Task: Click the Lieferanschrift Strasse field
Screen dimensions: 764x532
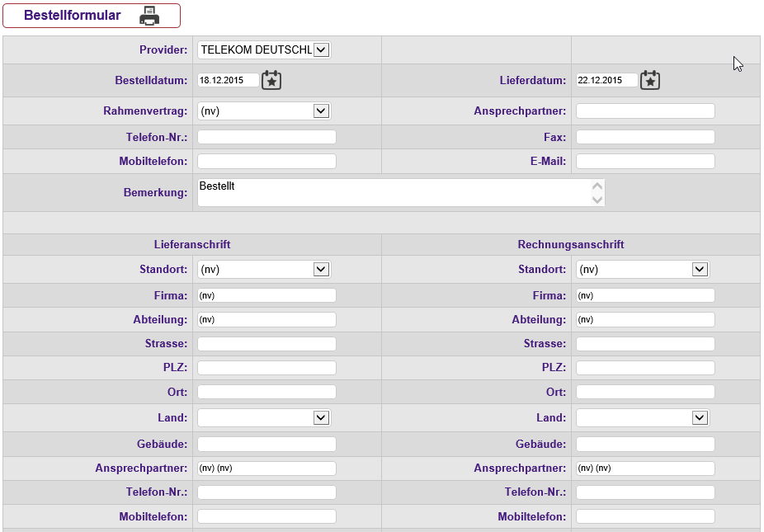Action: coord(266,343)
